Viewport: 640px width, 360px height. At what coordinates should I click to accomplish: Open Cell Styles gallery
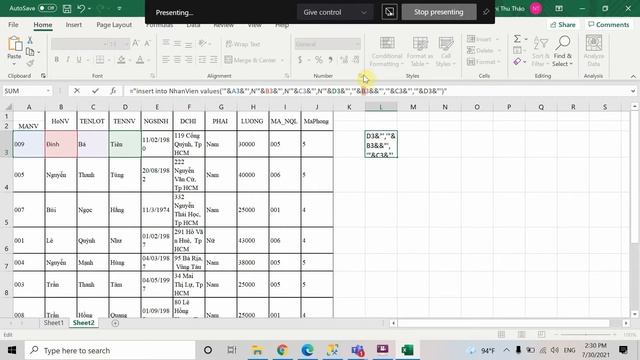[445, 51]
